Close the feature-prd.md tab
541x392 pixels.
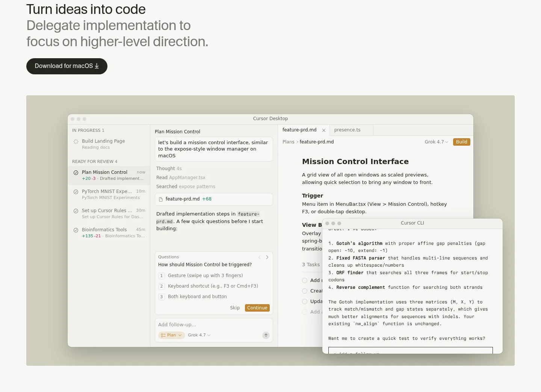324,130
